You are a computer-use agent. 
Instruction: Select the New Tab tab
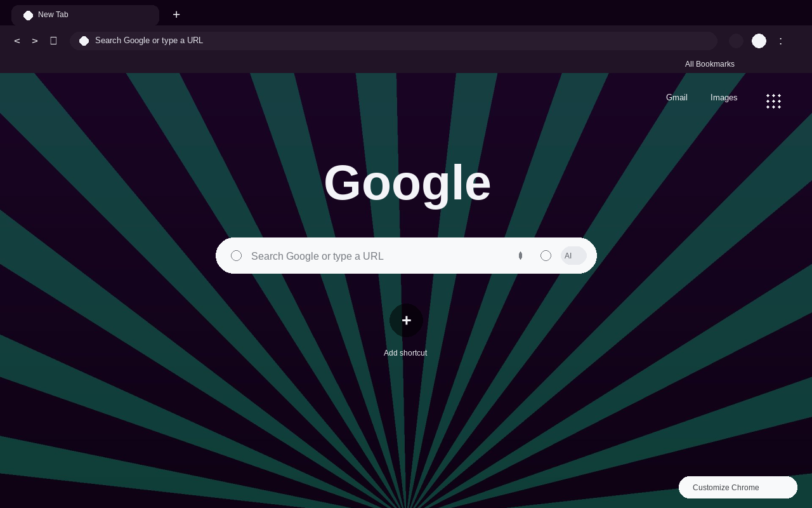pyautogui.click(x=85, y=15)
